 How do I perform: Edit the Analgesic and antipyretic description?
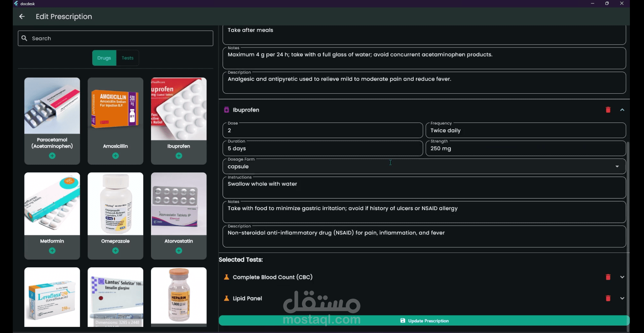coord(424,83)
